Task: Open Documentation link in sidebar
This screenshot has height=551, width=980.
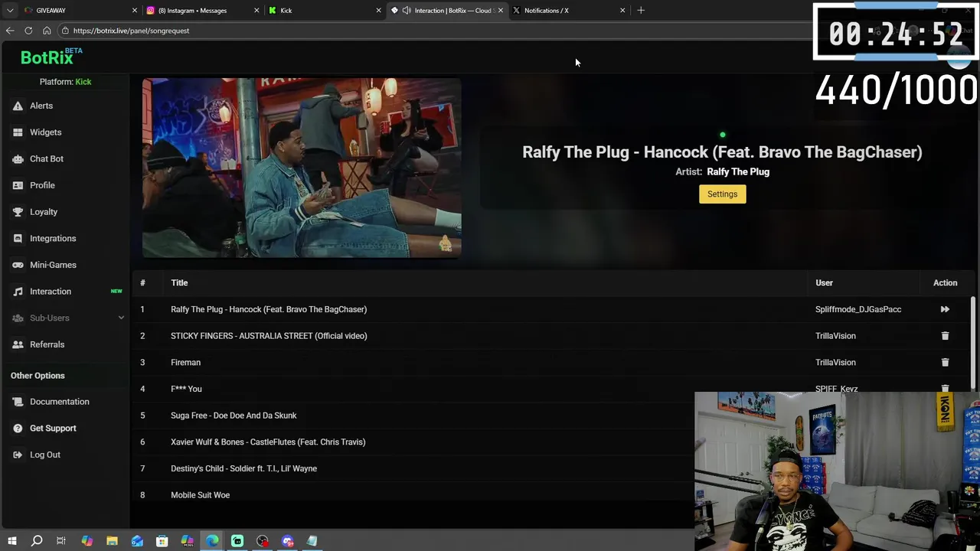Action: pos(60,402)
